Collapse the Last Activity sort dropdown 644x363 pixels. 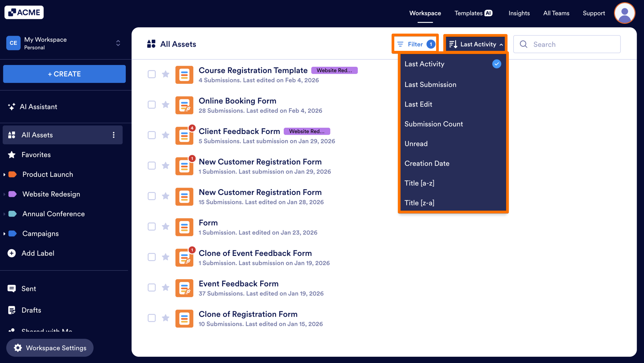[475, 44]
